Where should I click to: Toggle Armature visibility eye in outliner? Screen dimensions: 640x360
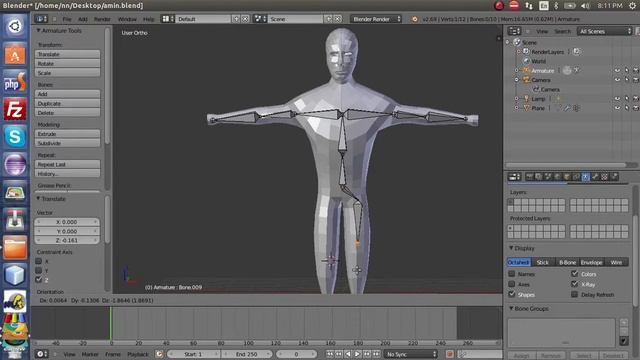click(x=617, y=71)
